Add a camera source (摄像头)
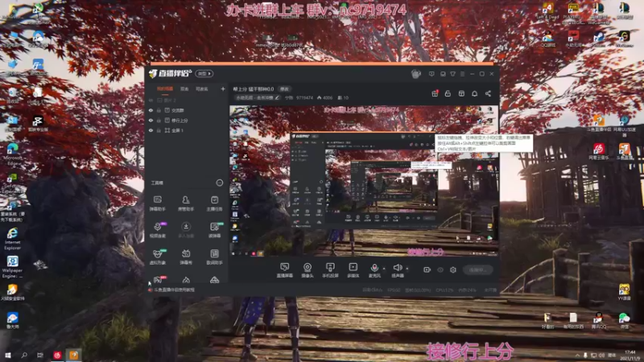644x362 pixels. point(308,270)
